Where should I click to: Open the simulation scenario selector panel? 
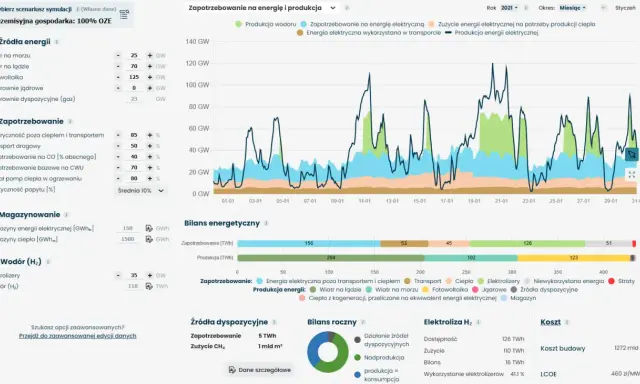66,15
